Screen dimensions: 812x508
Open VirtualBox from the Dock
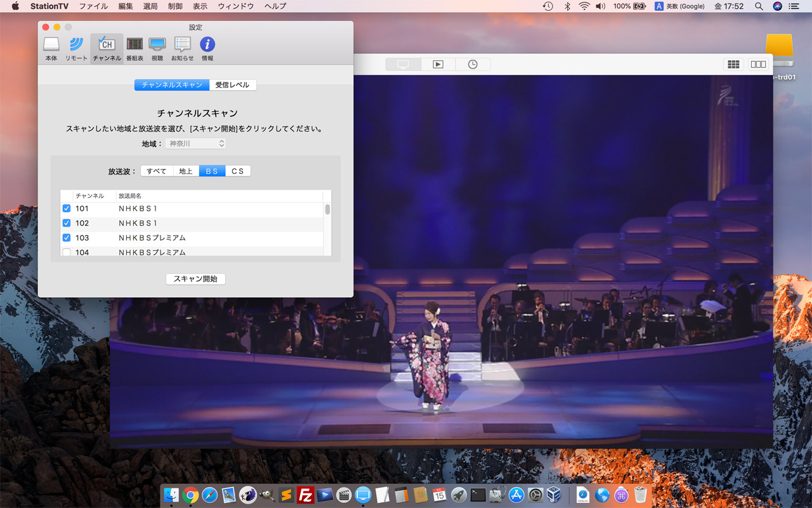pos(554,495)
